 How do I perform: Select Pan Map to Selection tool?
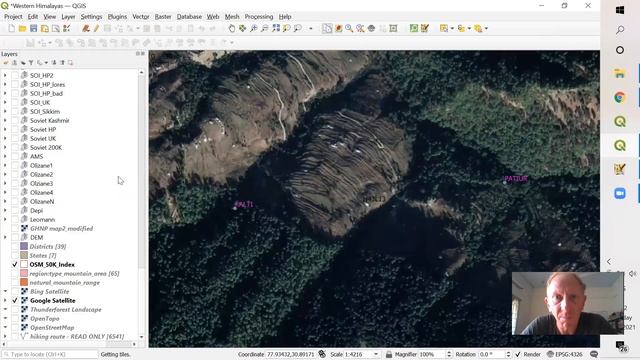[x=243, y=29]
